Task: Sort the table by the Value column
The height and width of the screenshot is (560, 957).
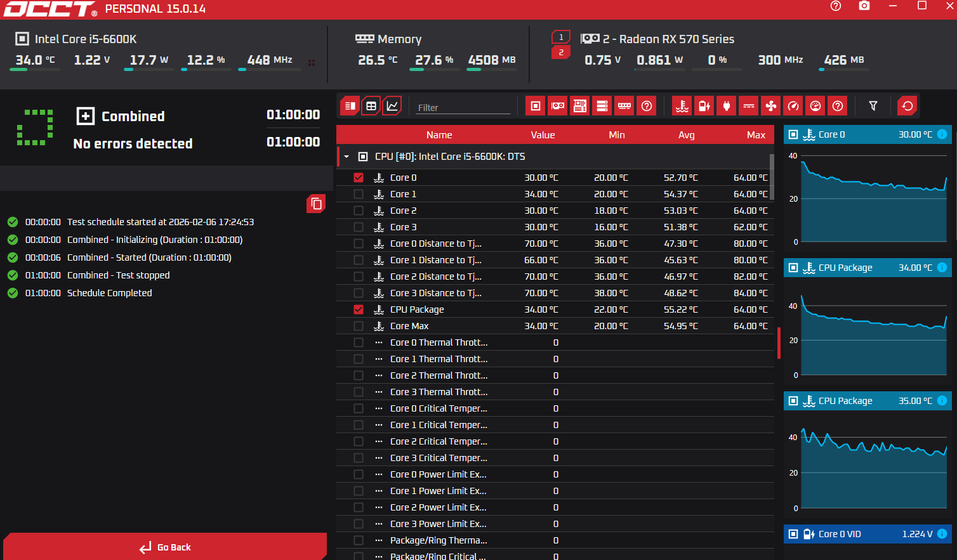Action: 543,135
